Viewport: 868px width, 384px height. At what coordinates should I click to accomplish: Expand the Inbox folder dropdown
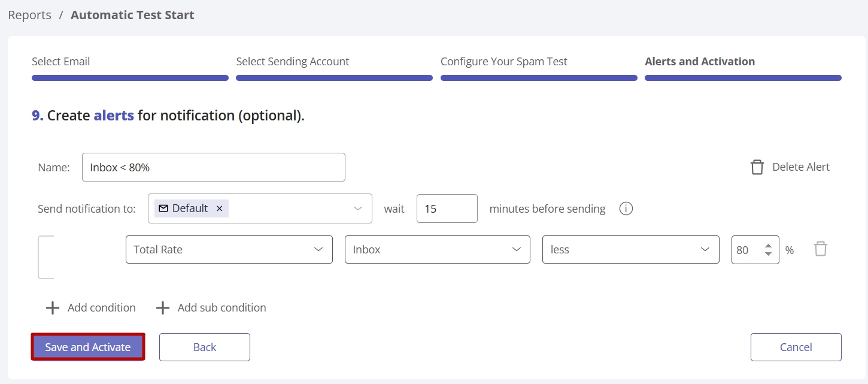pyautogui.click(x=437, y=250)
